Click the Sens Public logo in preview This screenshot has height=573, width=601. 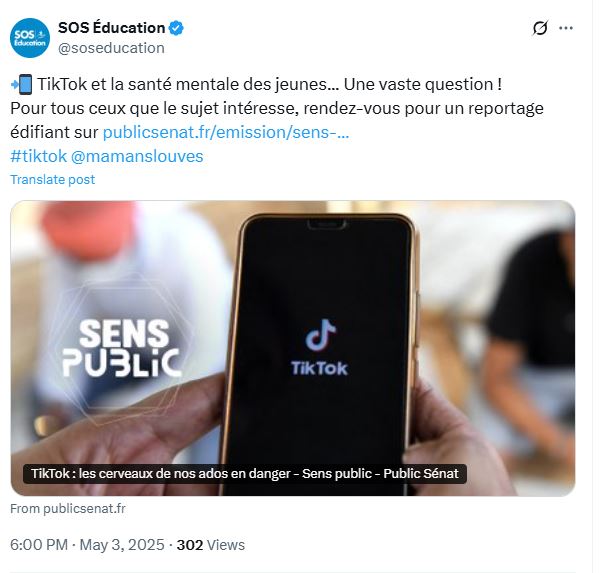(122, 348)
